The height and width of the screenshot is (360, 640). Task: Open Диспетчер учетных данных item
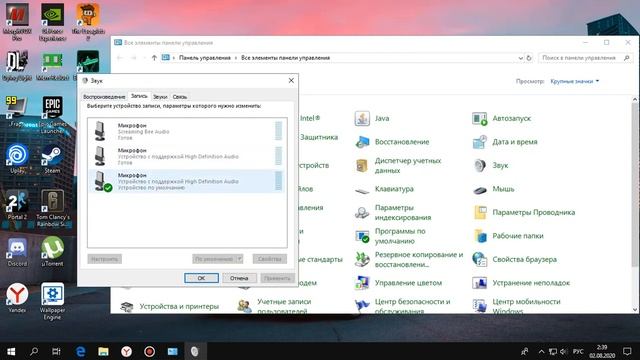pyautogui.click(x=398, y=165)
